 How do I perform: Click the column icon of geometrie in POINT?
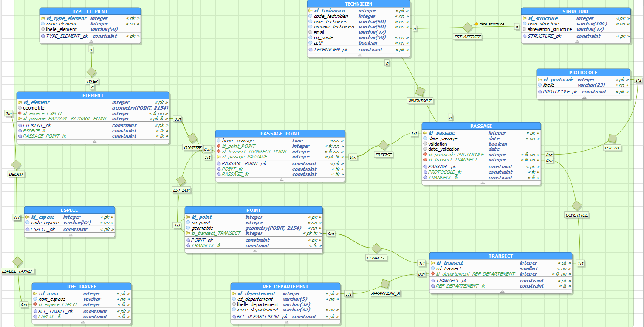[188, 228]
